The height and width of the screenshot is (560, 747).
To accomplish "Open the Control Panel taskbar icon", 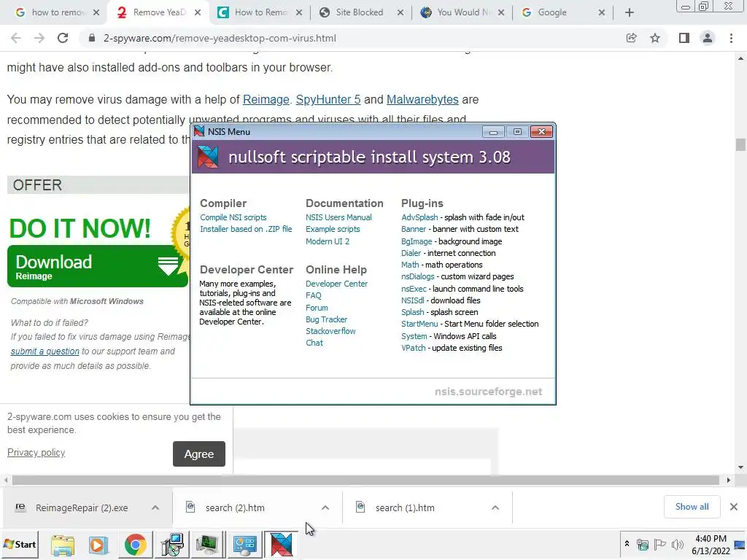I will point(245,545).
